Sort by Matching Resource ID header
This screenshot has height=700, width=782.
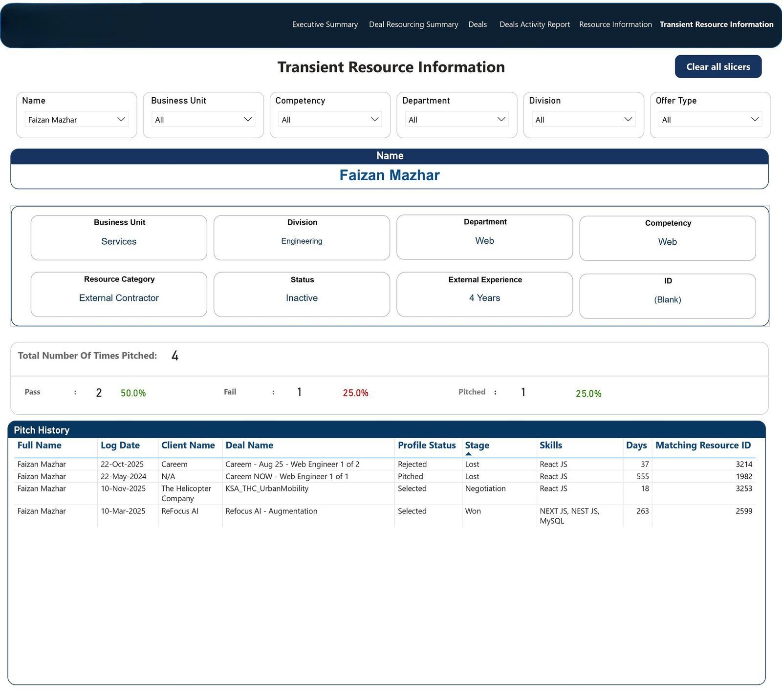(703, 445)
